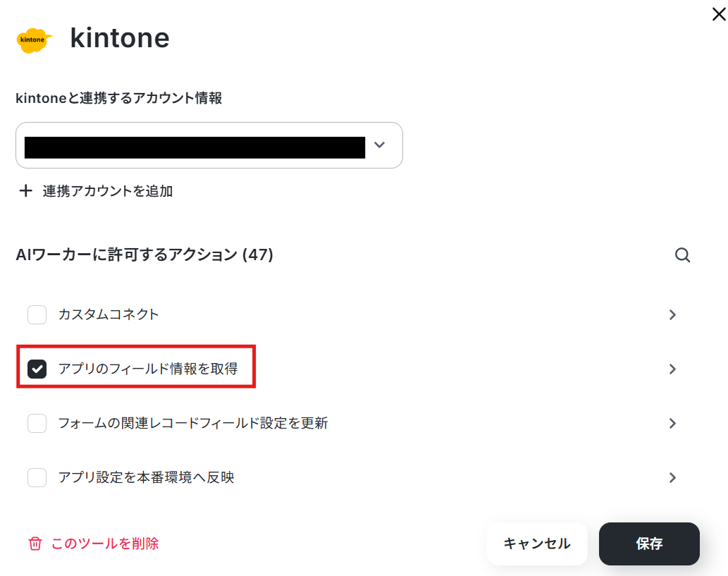Click the plus icon to add account
Image resolution: width=728 pixels, height=576 pixels.
click(25, 190)
